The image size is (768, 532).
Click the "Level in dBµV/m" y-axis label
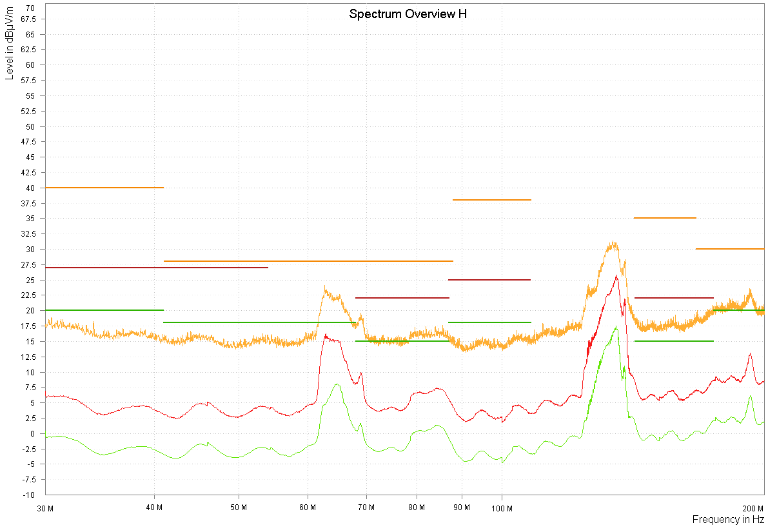[9, 42]
